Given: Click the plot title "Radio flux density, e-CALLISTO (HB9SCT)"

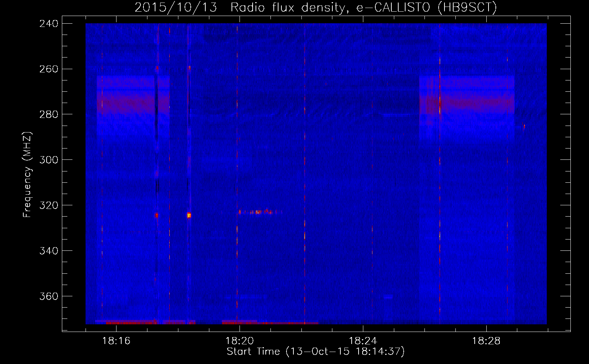Looking at the screenshot, I should [x=363, y=7].
